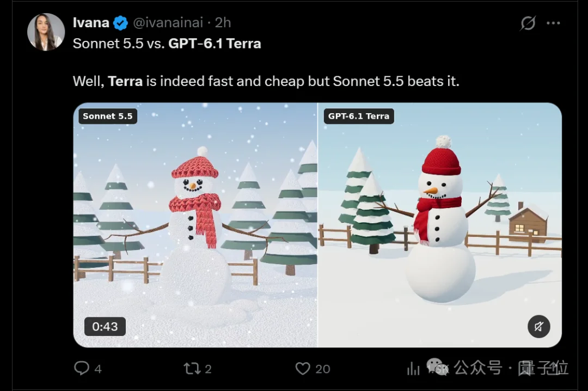The image size is (588, 391).
Task: Open the view analytics bar chart icon
Action: click(413, 369)
